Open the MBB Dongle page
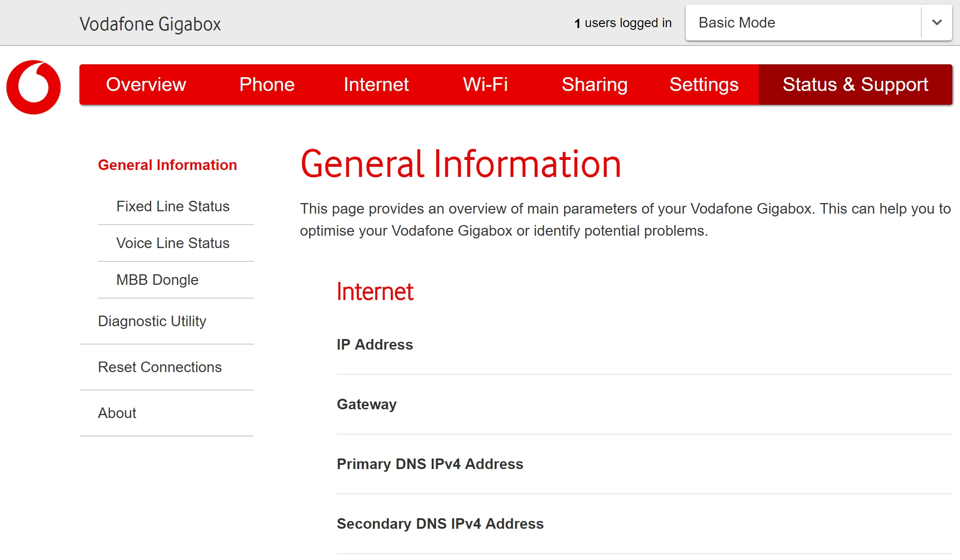 click(x=157, y=280)
